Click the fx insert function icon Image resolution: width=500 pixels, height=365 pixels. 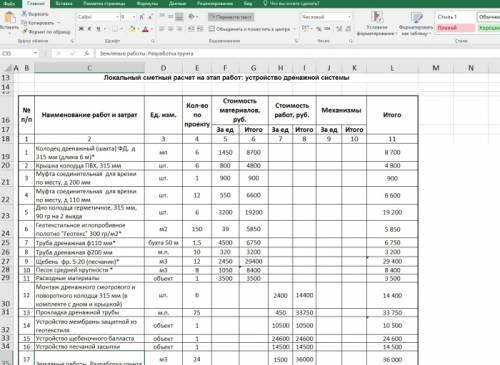click(86, 53)
